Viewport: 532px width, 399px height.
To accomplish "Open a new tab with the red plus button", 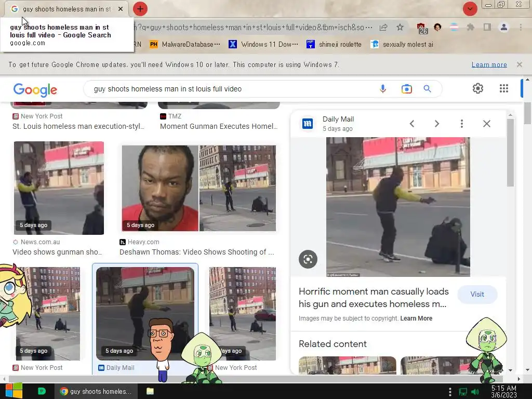I will click(x=140, y=9).
